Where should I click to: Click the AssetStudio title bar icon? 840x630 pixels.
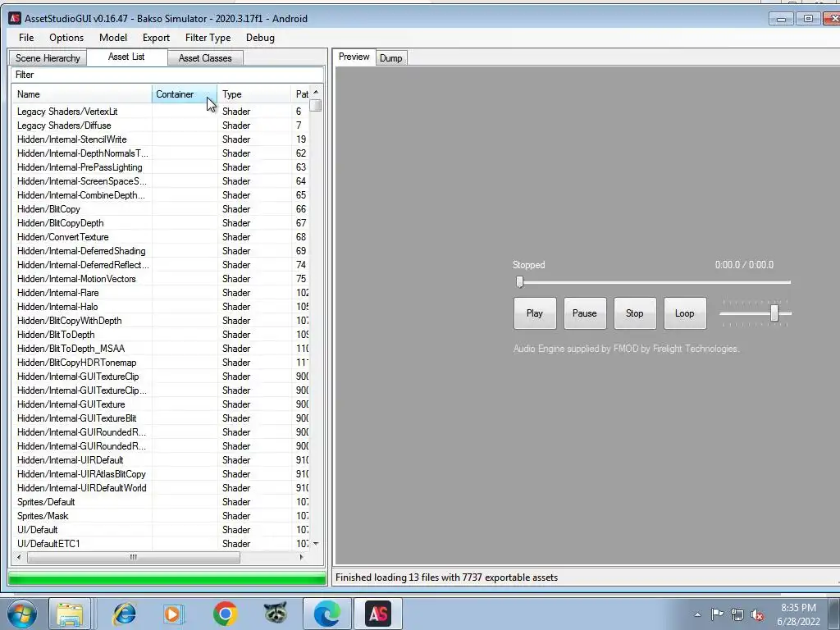pos(15,18)
